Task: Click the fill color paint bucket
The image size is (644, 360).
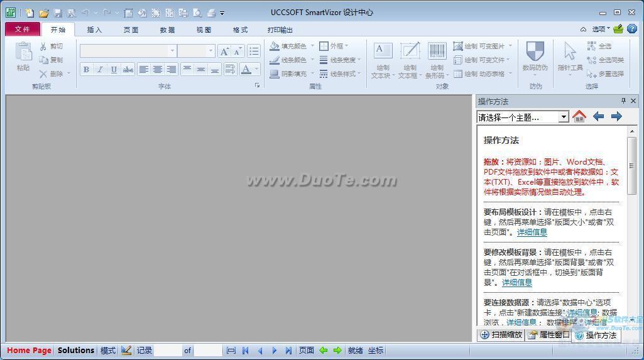Action: tap(275, 46)
